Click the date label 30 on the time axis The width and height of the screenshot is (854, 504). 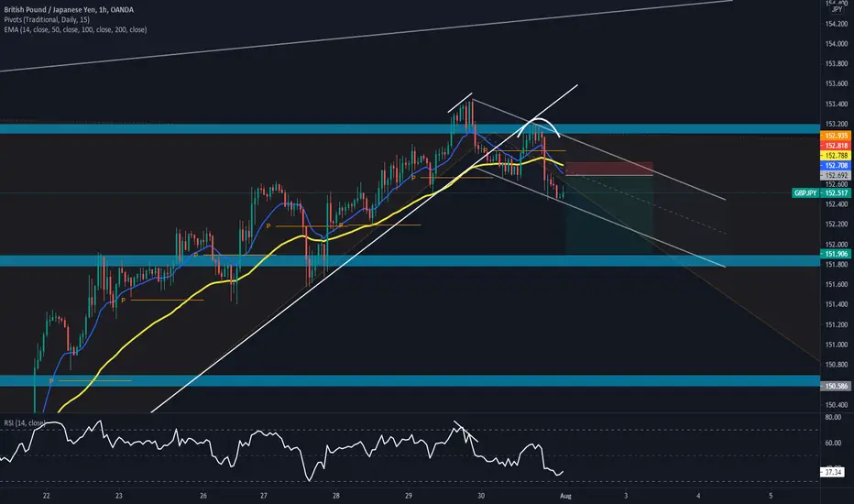(481, 496)
